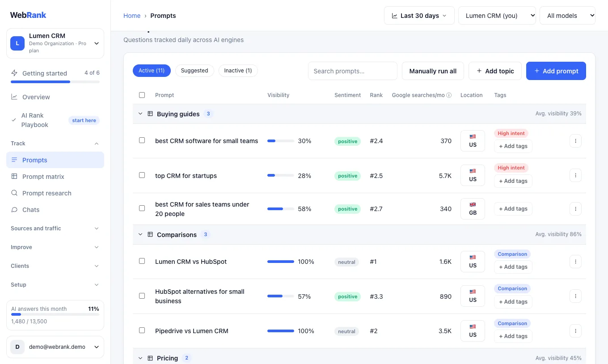This screenshot has width=608, height=364.
Task: Click the Getting started progress bar
Action: click(x=55, y=82)
